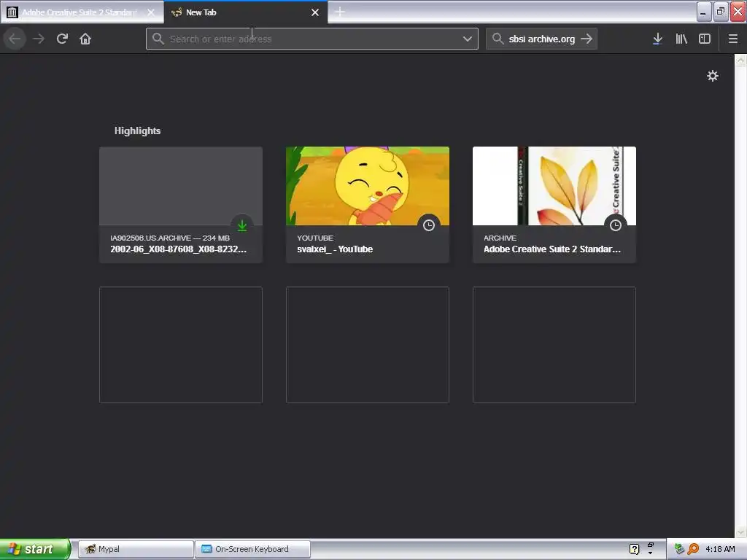The height and width of the screenshot is (560, 747).
Task: Open the hamburger application menu
Action: [x=733, y=39]
